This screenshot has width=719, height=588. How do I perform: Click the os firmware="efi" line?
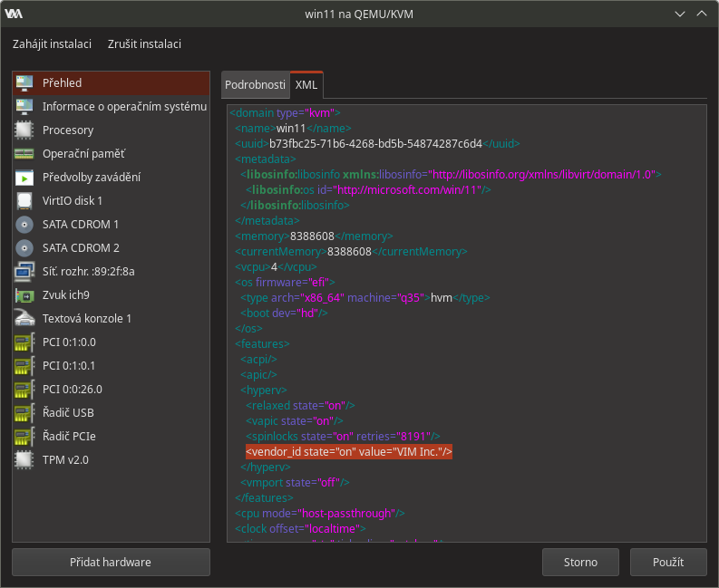285,283
